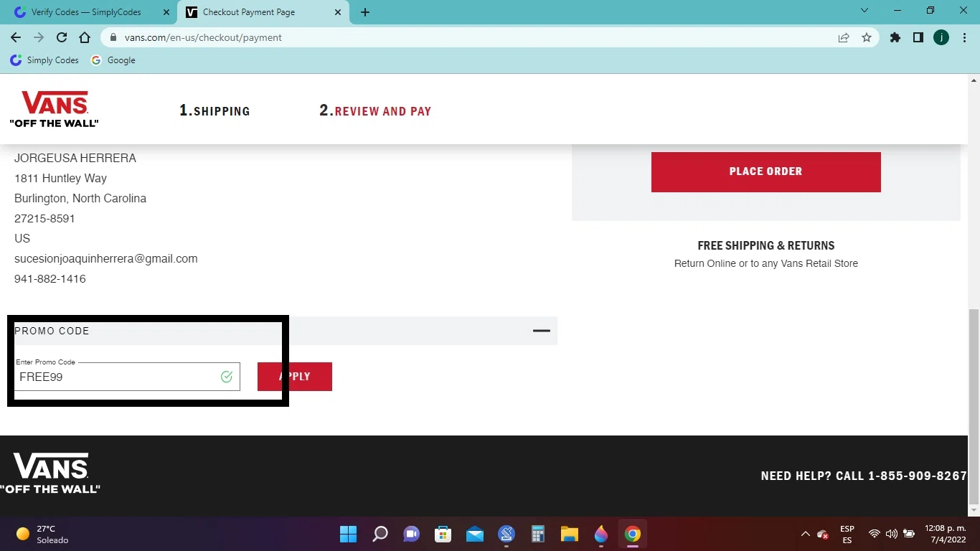Click the email sucesionjoaquinherrera@gmail.com

pos(106,258)
